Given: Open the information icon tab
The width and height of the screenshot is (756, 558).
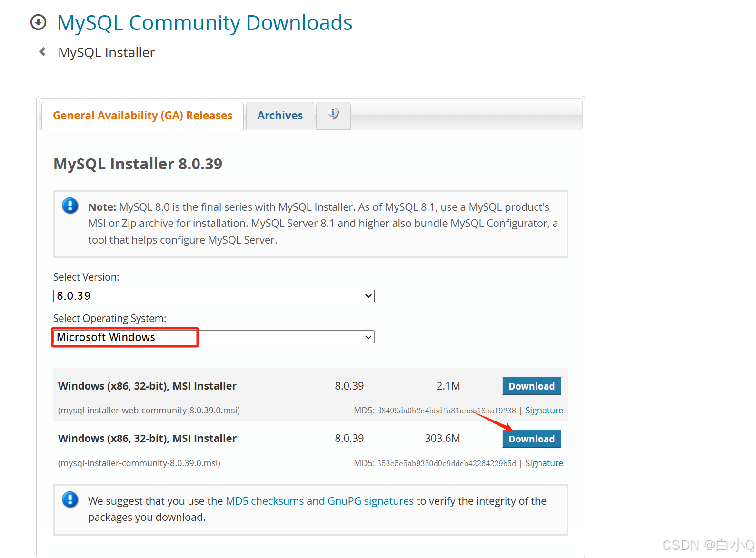Looking at the screenshot, I should point(333,115).
